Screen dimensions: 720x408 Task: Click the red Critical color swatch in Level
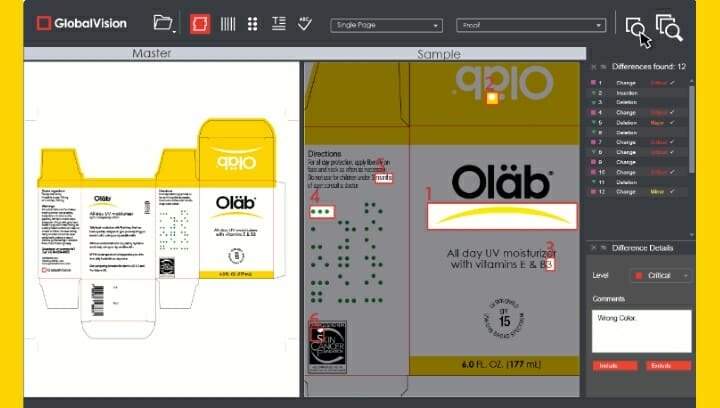click(638, 276)
